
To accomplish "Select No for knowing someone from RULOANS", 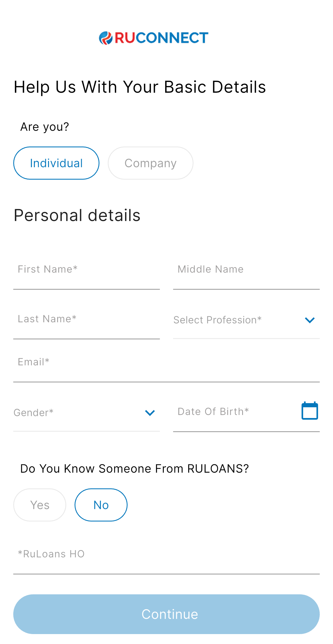I will 101,505.
